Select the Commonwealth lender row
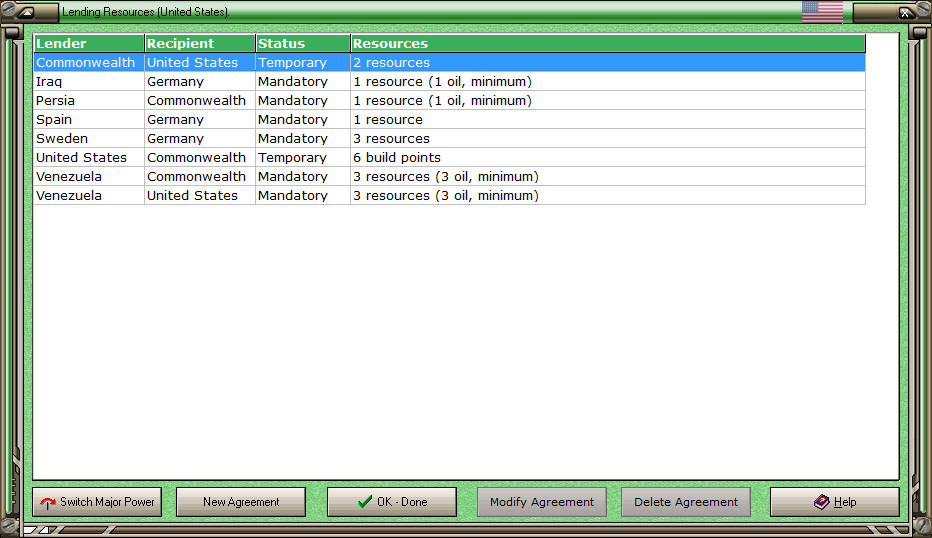The width and height of the screenshot is (932, 538). pyautogui.click(x=449, y=62)
